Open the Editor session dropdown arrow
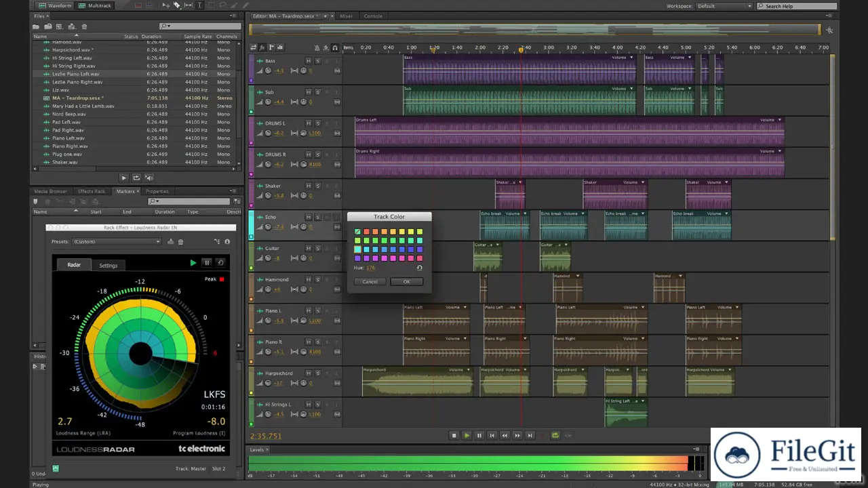Screen dimensions: 868x488 click(x=325, y=16)
